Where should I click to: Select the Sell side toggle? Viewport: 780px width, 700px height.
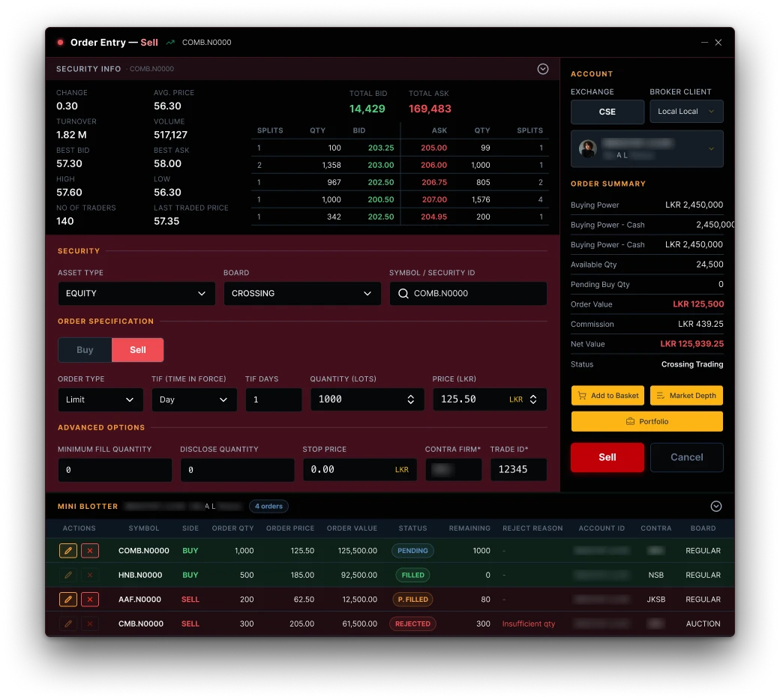point(138,350)
